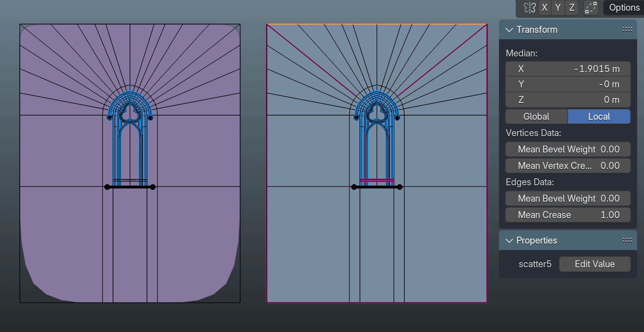Toggle Z axis mirror
The height and width of the screenshot is (332, 644).
572,8
